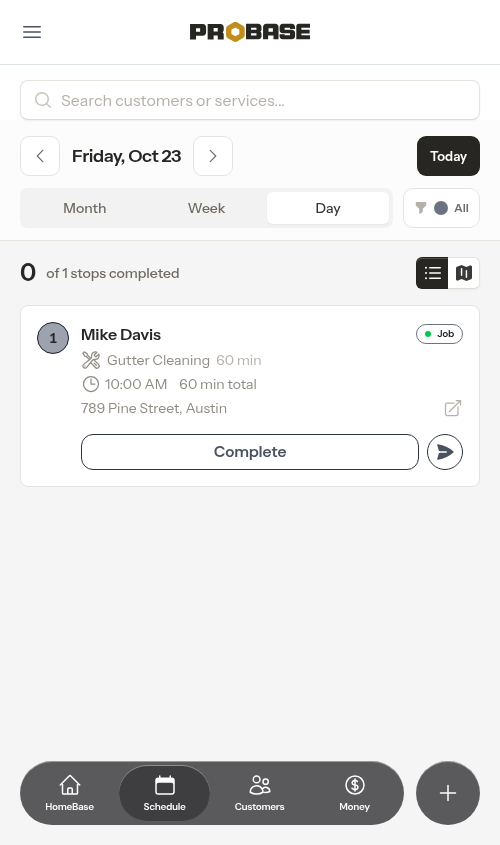500x845 pixels.
Task: Click the ProBase logo
Action: 250,32
